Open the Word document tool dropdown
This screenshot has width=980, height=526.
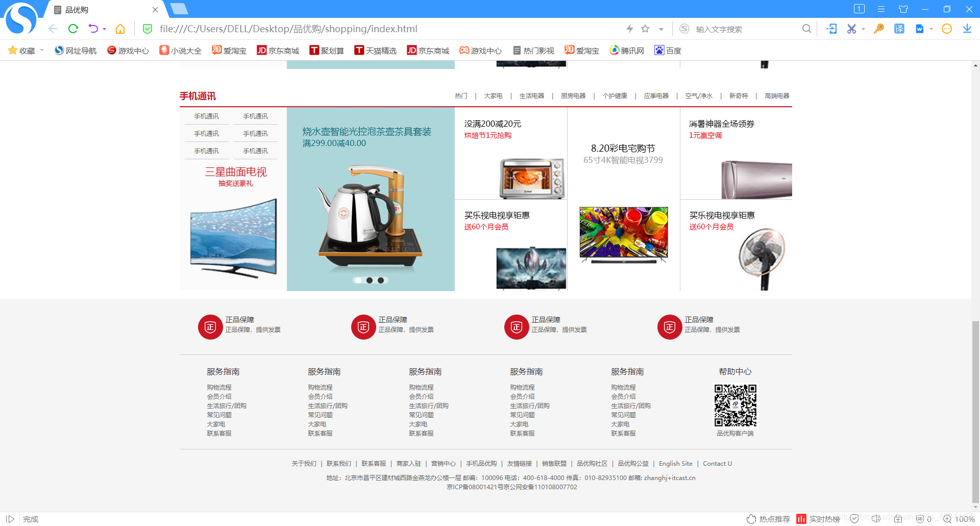point(931,29)
